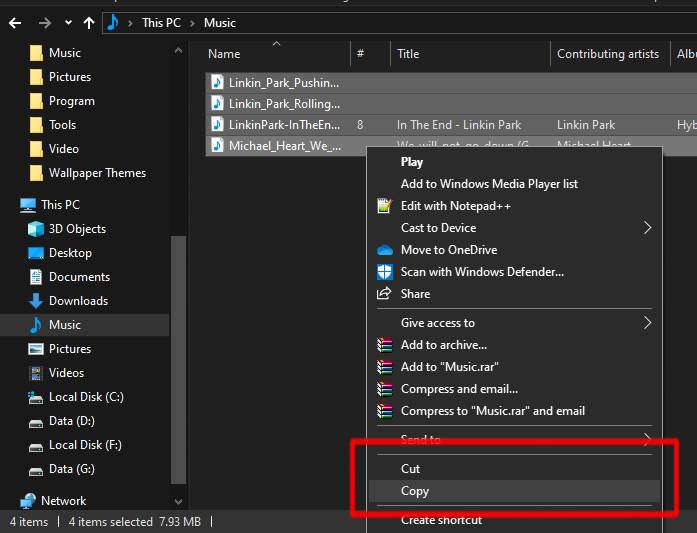Open Downloads in the navigation pane
The image size is (697, 533).
coord(68,301)
